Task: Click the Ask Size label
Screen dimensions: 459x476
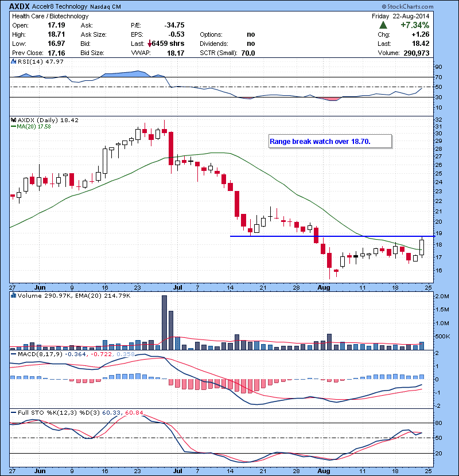Action: pos(94,34)
